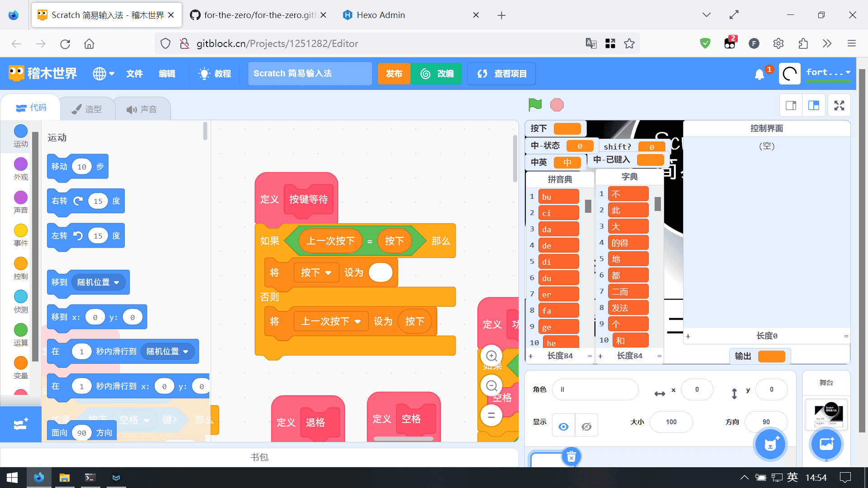Click the 发布 publish button
The image size is (868, 488).
point(394,74)
